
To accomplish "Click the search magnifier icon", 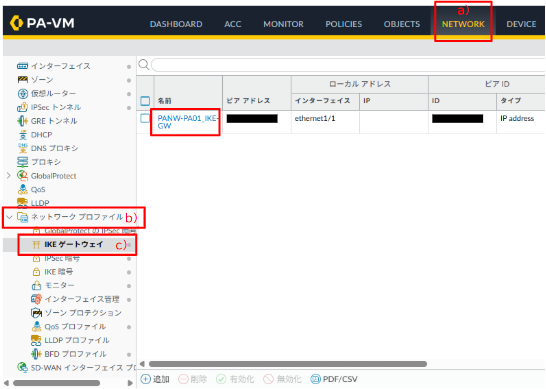I will [143, 65].
